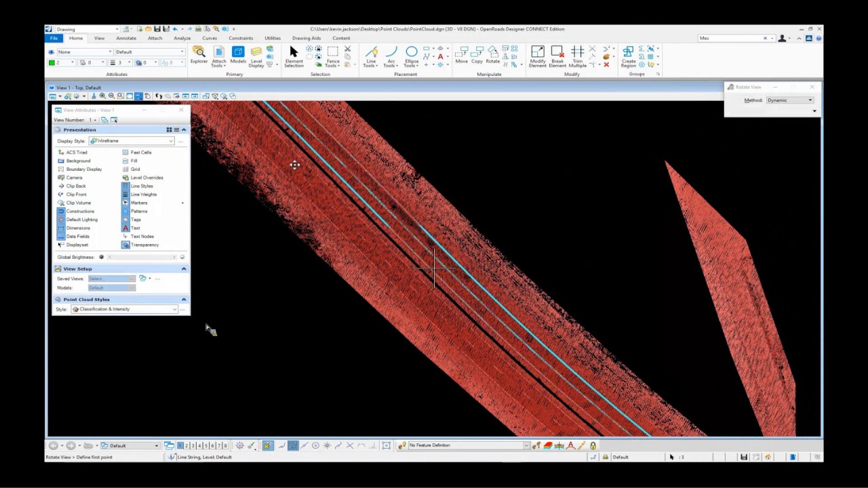
Task: Toggle Grid view attribute
Action: 131,169
